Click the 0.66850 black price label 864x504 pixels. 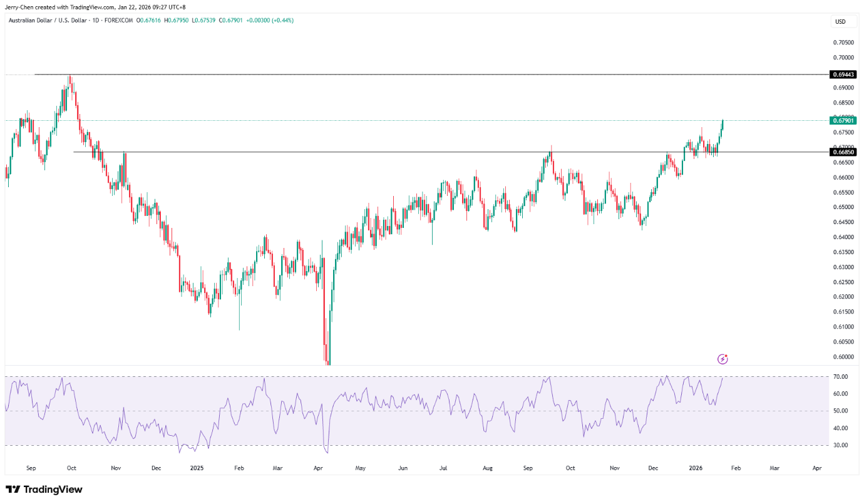coord(843,152)
